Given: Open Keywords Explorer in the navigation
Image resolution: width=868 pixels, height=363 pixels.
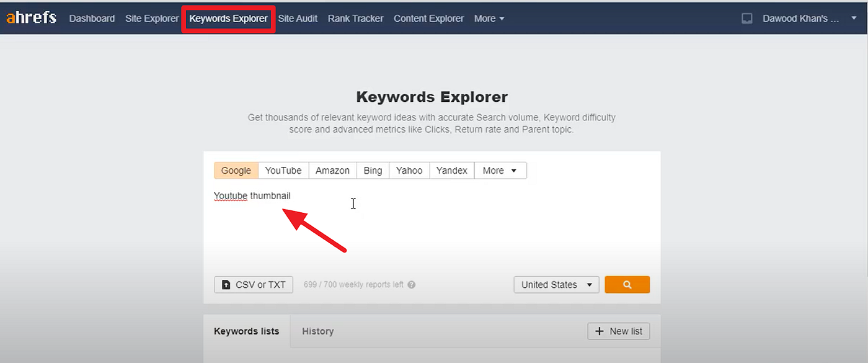Looking at the screenshot, I should (x=229, y=19).
